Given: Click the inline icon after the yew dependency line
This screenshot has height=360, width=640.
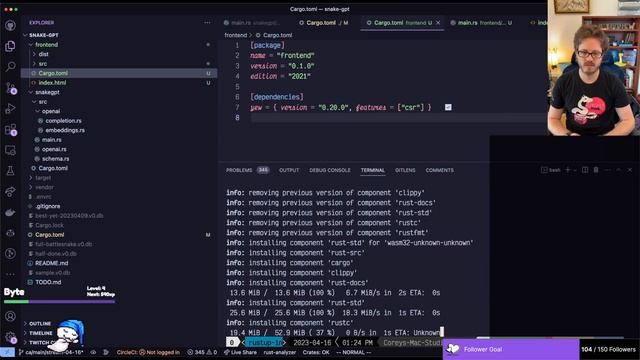Looking at the screenshot, I should point(448,107).
